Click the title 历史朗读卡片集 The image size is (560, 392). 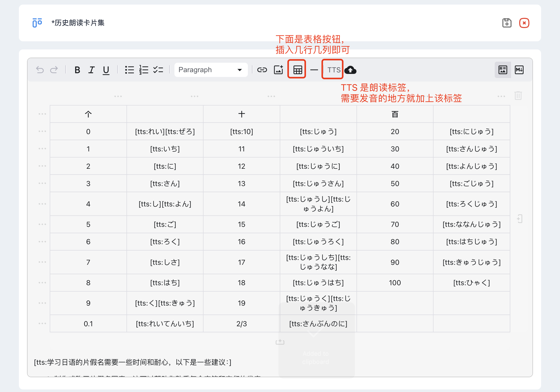(78, 23)
